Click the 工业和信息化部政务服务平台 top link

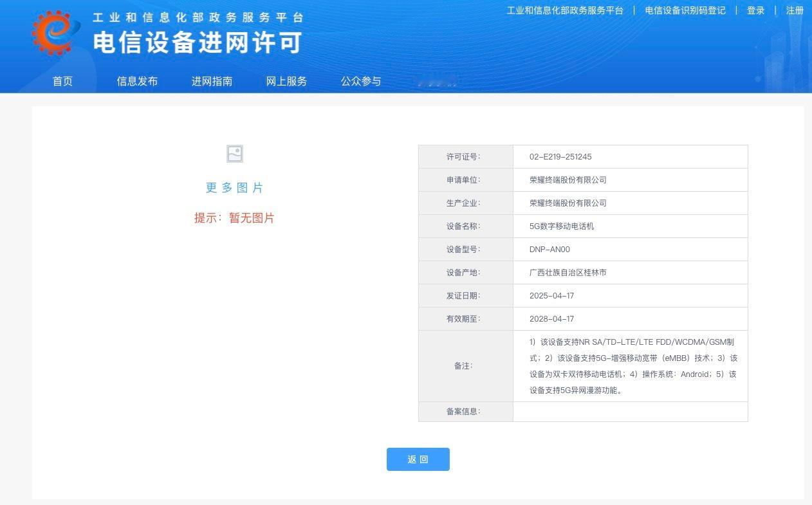pyautogui.click(x=565, y=10)
